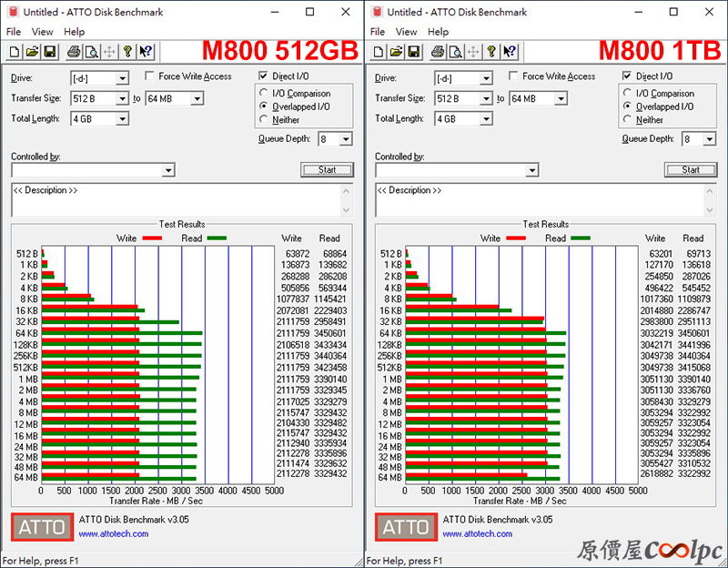The height and width of the screenshot is (568, 728).
Task: Click the Open folder icon in right ATTO window
Action: pos(396,52)
